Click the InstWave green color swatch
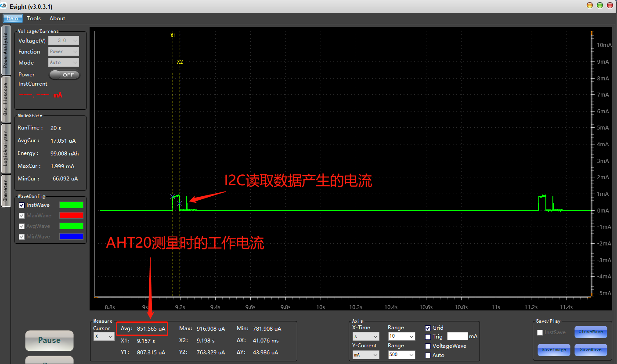Viewport: 617px width, 364px height. [71, 205]
